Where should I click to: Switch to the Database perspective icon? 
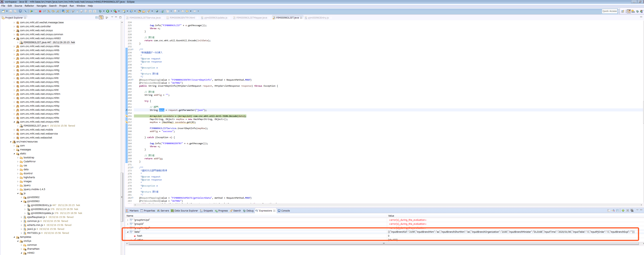[633, 11]
